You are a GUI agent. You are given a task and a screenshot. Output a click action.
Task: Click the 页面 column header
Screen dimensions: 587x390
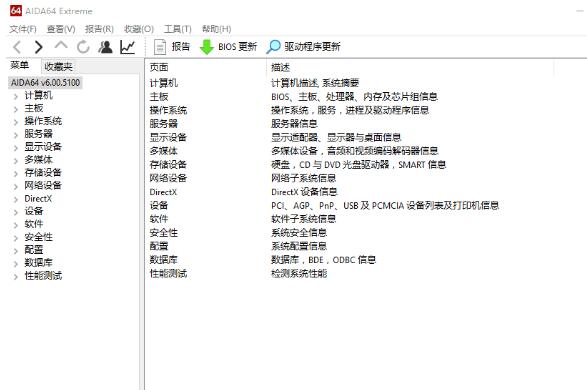pyautogui.click(x=159, y=67)
